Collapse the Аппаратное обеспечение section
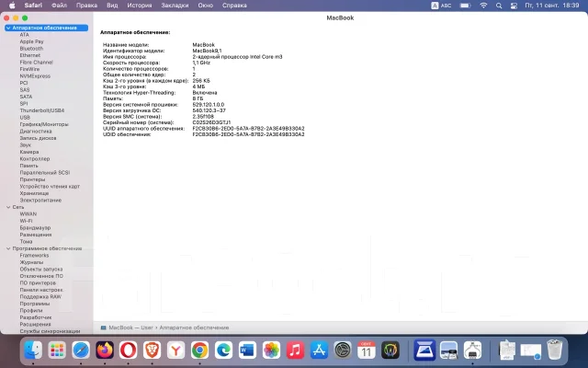The height and width of the screenshot is (368, 588). click(x=8, y=28)
